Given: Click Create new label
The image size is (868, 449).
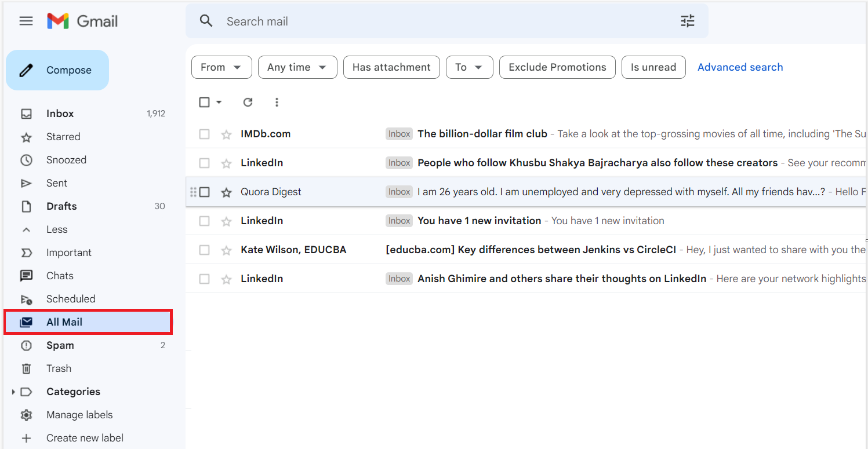Looking at the screenshot, I should pos(85,438).
